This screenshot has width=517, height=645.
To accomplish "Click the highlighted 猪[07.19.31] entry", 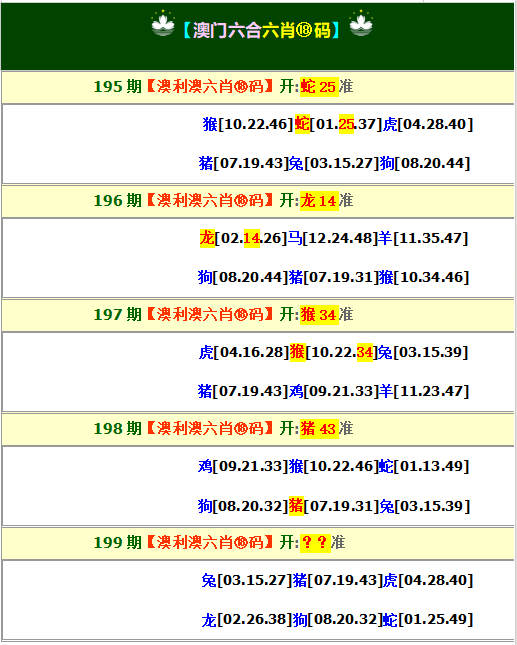I will 334,506.
